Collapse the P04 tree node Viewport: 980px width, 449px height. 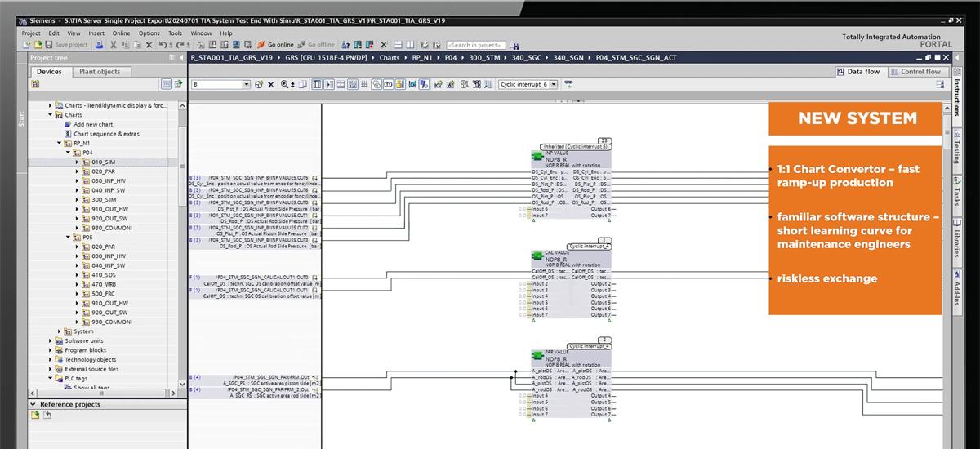point(69,153)
